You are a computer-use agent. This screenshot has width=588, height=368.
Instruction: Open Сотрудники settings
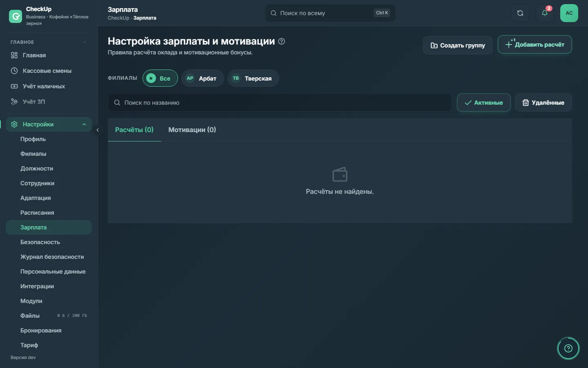click(x=49, y=183)
